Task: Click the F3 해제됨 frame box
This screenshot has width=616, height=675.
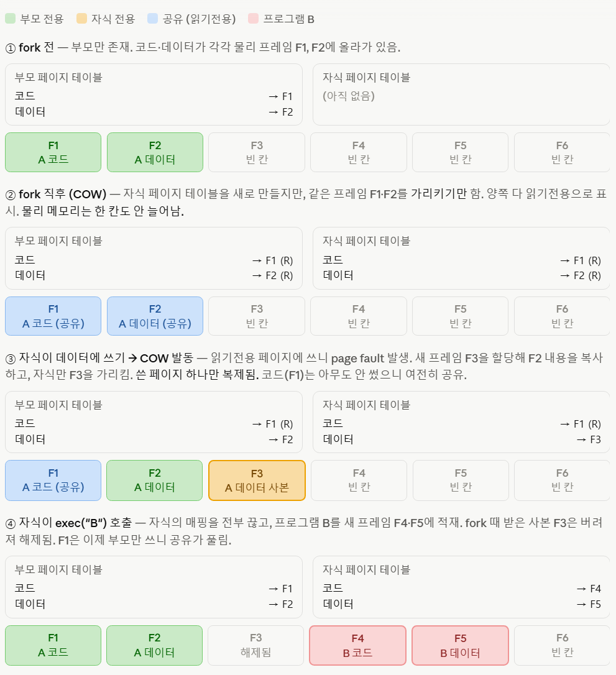Action: 256,645
